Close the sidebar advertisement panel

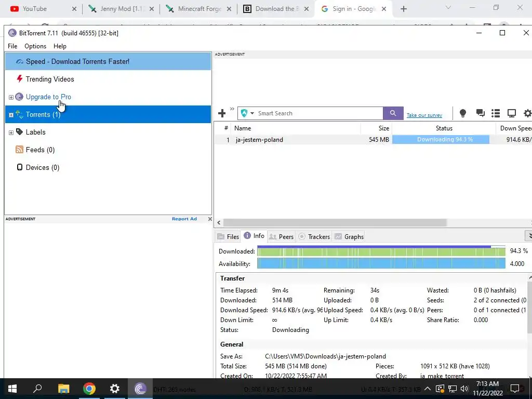pyautogui.click(x=210, y=219)
